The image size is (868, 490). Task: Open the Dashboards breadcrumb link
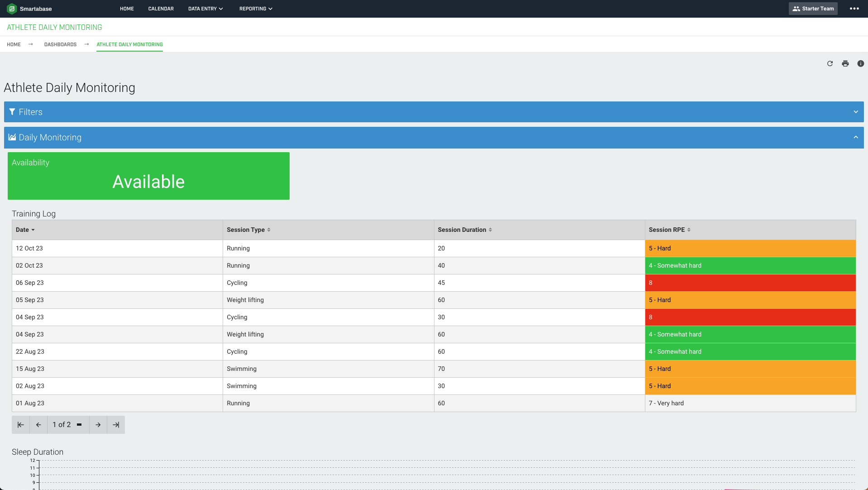(x=60, y=44)
